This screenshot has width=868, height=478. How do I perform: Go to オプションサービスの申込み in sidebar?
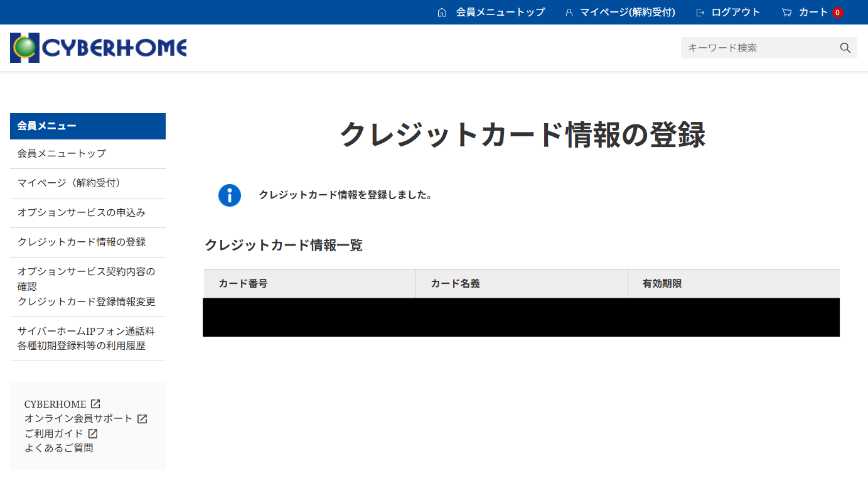pos(82,212)
